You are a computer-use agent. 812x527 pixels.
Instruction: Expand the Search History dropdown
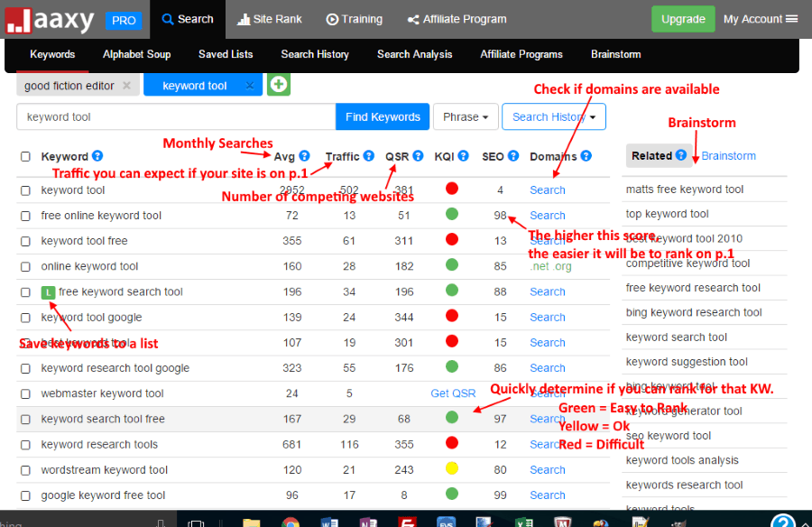pyautogui.click(x=554, y=117)
